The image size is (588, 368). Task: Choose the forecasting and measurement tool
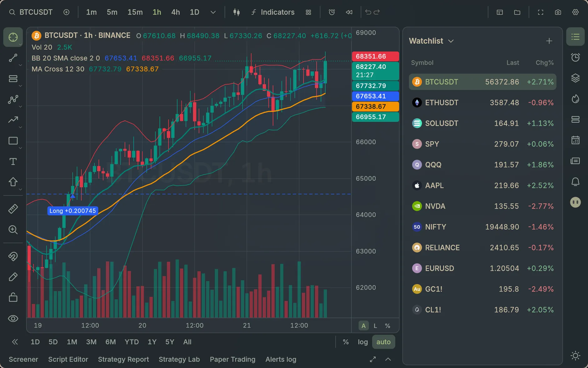13,120
